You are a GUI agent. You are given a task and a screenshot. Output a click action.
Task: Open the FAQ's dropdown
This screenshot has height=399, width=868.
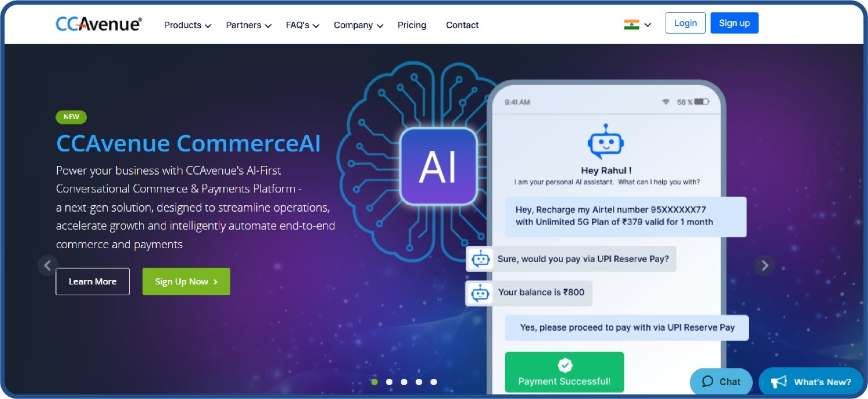point(303,25)
